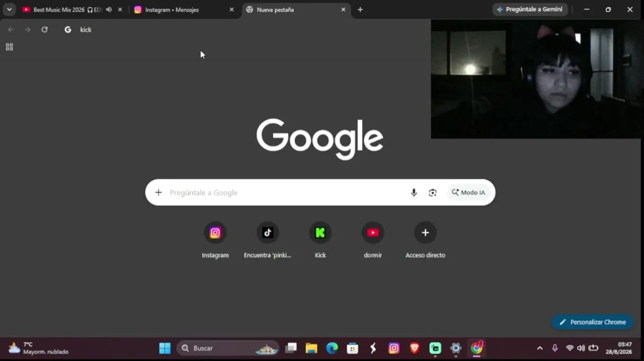This screenshot has width=644, height=361.
Task: Click the Chrome icon on the taskbar
Action: coord(476,348)
